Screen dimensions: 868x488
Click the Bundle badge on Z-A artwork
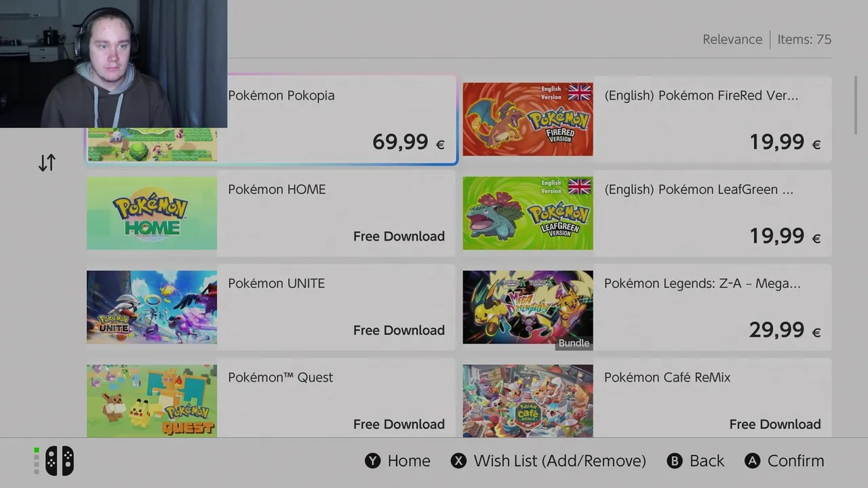(574, 343)
